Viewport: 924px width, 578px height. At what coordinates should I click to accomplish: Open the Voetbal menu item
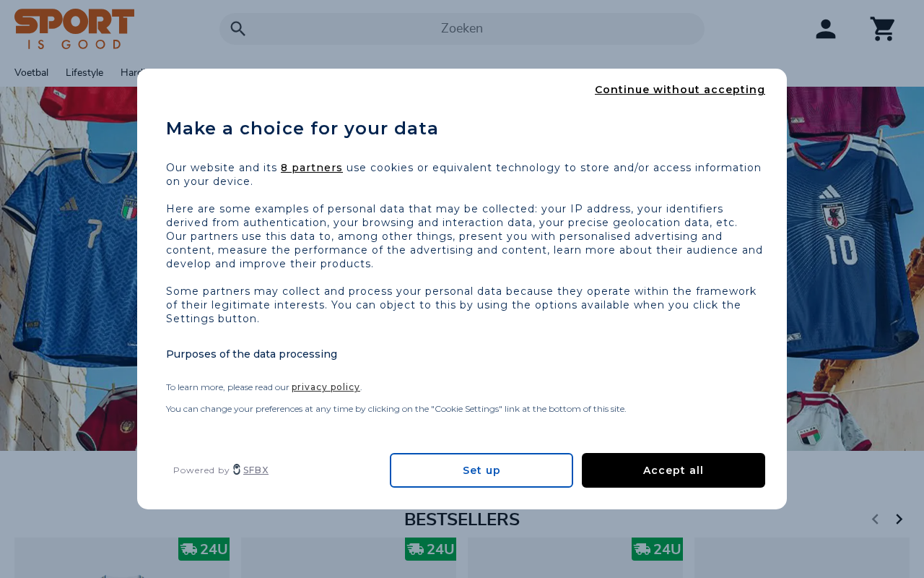31,72
